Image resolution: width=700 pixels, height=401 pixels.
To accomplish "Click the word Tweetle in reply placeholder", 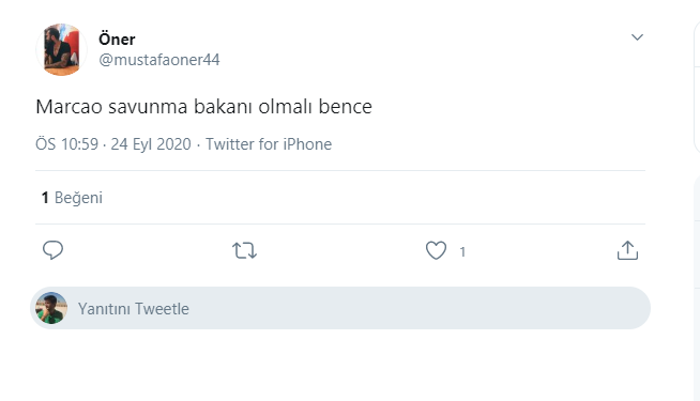I will pos(162,309).
